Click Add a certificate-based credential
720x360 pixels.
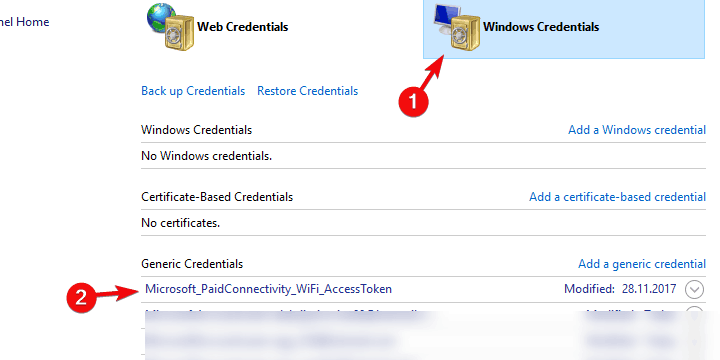pyautogui.click(x=618, y=197)
